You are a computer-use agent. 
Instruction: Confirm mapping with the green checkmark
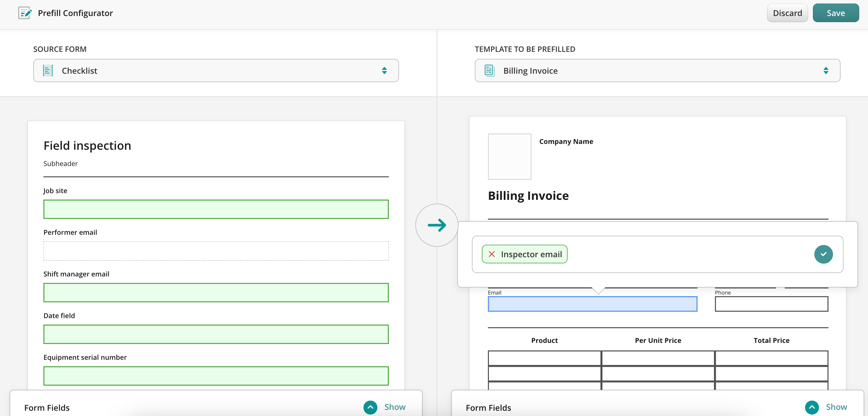tap(823, 254)
